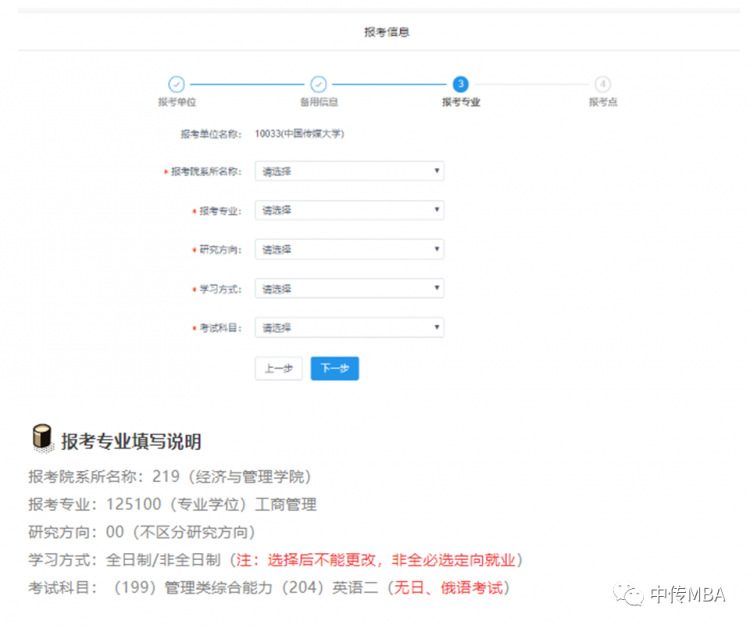Click the red note 无日、俄语考试

click(449, 587)
